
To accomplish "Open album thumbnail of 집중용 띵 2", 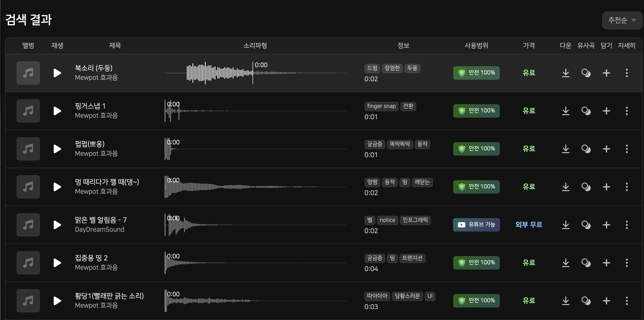I will pyautogui.click(x=28, y=263).
